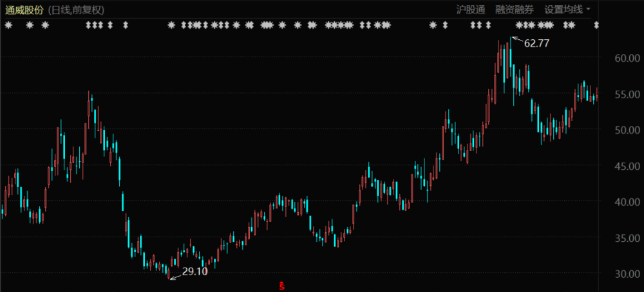Click the 62.77 highest price label
The height and width of the screenshot is (292, 644).
coord(537,43)
